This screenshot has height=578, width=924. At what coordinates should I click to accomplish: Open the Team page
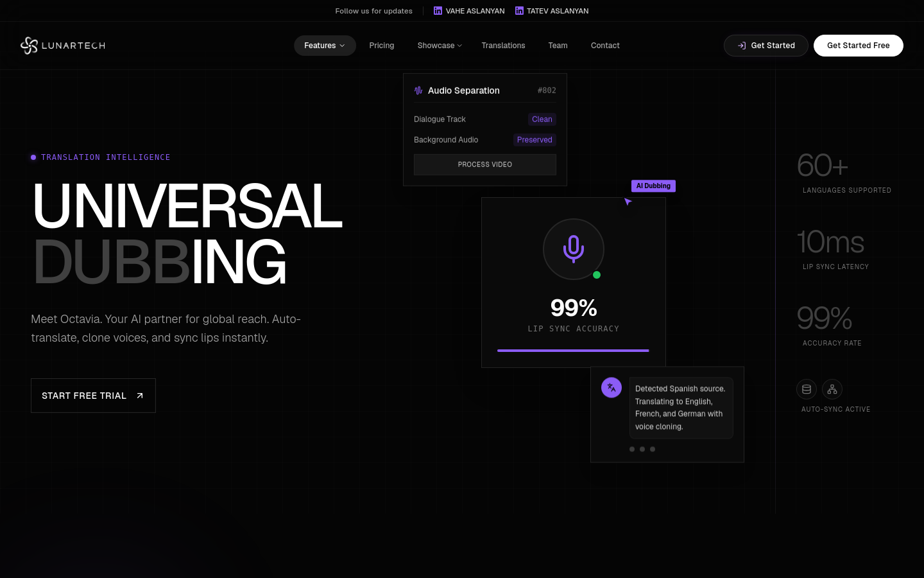pos(558,46)
